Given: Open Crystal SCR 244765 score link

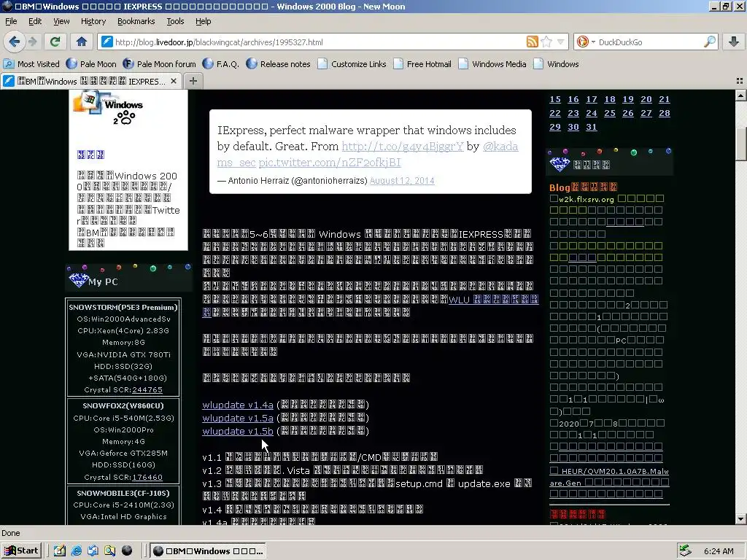Looking at the screenshot, I should pos(147,389).
